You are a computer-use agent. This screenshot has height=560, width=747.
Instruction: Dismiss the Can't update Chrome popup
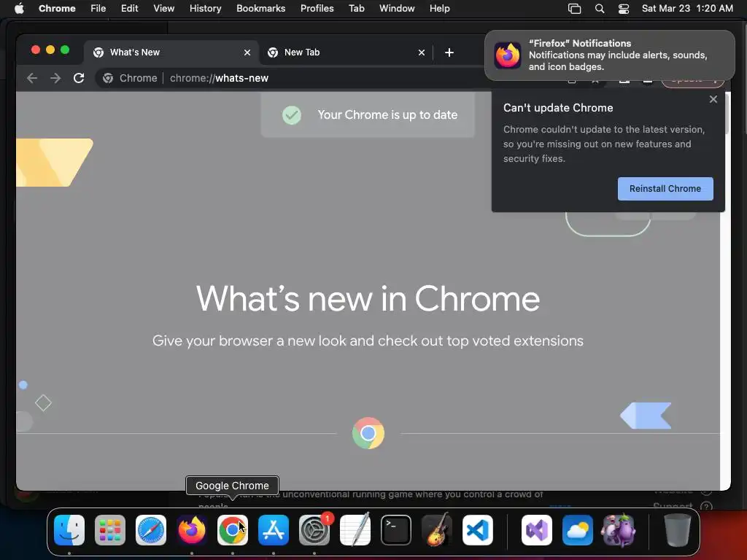pos(713,99)
